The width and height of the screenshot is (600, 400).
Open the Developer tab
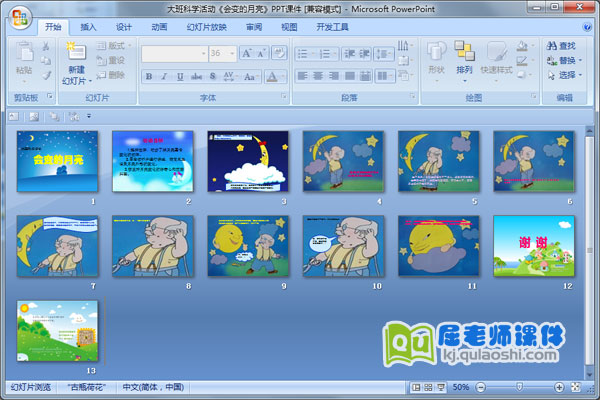pyautogui.click(x=332, y=27)
